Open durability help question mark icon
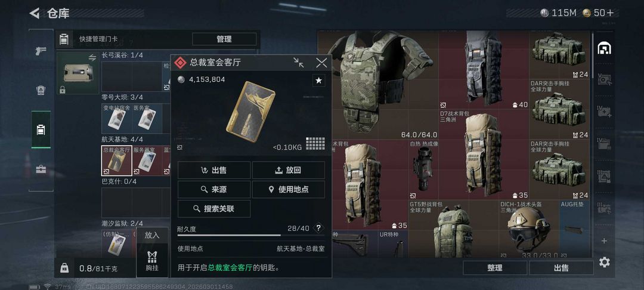This screenshot has height=290, width=644. (318, 228)
